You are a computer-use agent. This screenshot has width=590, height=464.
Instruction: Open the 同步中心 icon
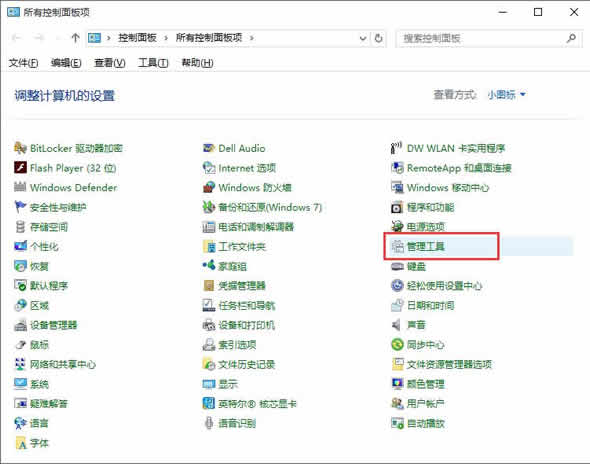pyautogui.click(x=397, y=344)
